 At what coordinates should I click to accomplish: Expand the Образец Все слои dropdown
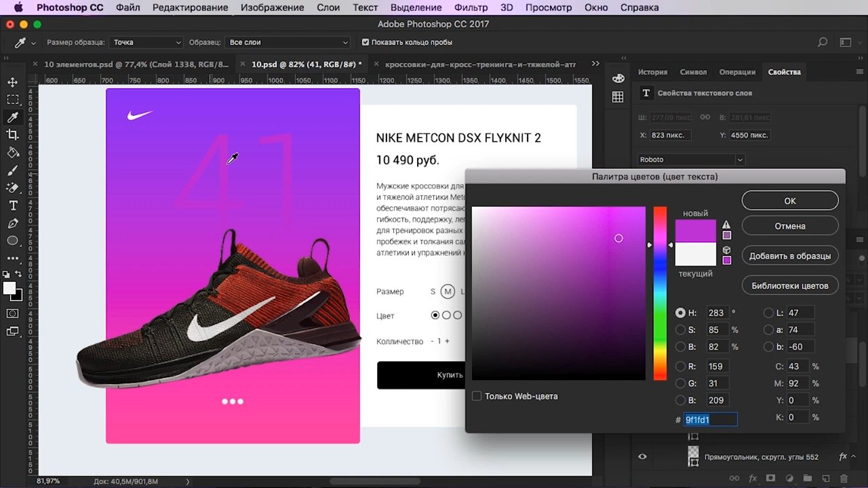288,42
